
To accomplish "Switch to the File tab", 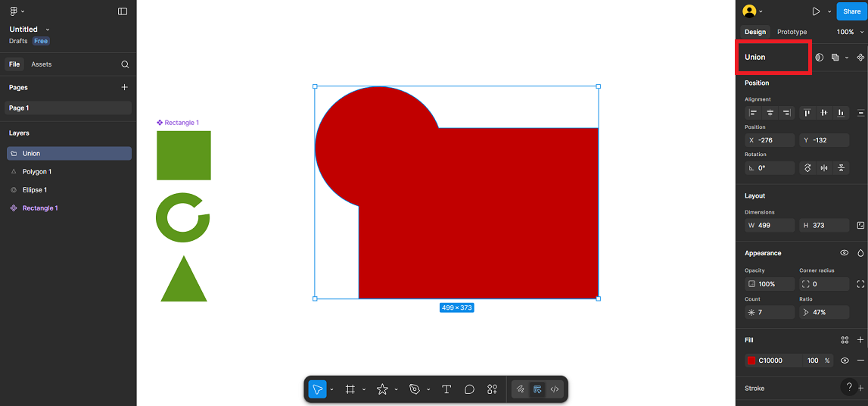I will pos(14,64).
